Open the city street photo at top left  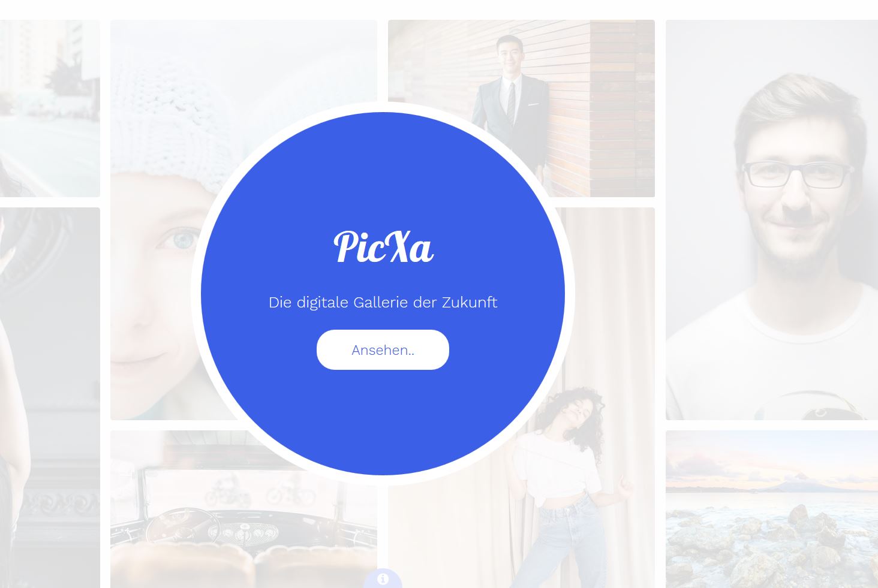50,108
